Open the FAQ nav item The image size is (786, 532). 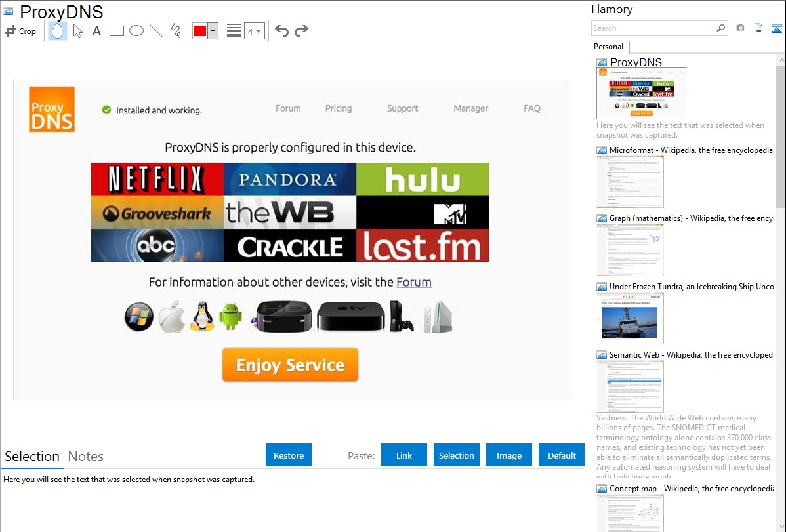(532, 108)
